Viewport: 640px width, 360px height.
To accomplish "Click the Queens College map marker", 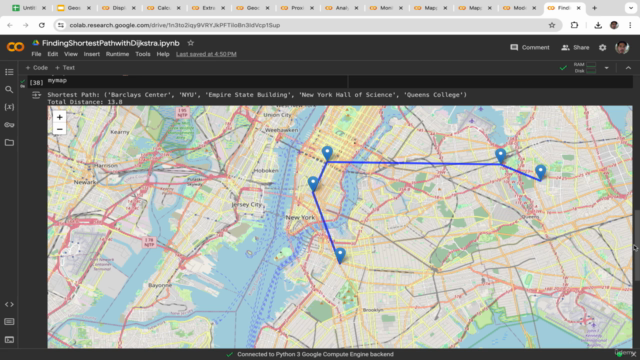I will click(540, 172).
